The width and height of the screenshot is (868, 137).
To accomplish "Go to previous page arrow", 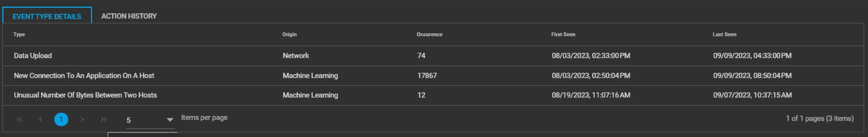I will 40,119.
